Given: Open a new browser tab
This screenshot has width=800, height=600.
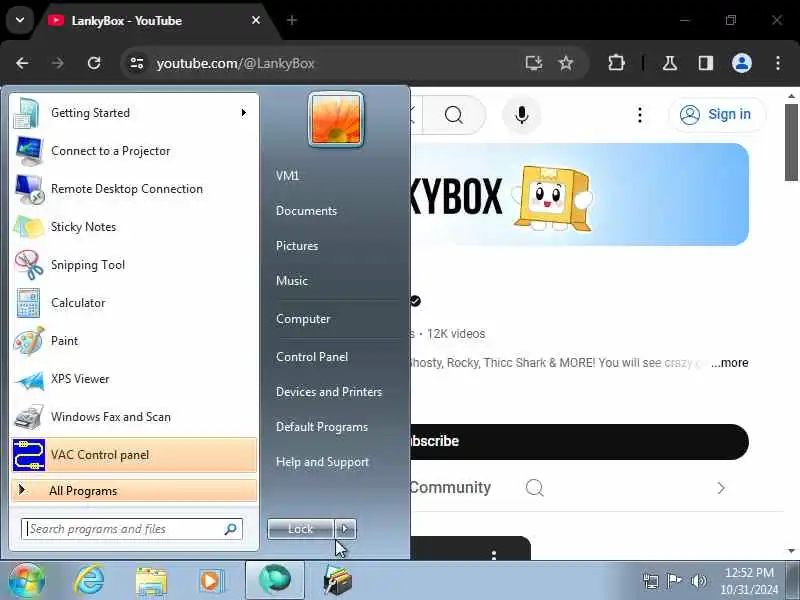Looking at the screenshot, I should tap(292, 20).
